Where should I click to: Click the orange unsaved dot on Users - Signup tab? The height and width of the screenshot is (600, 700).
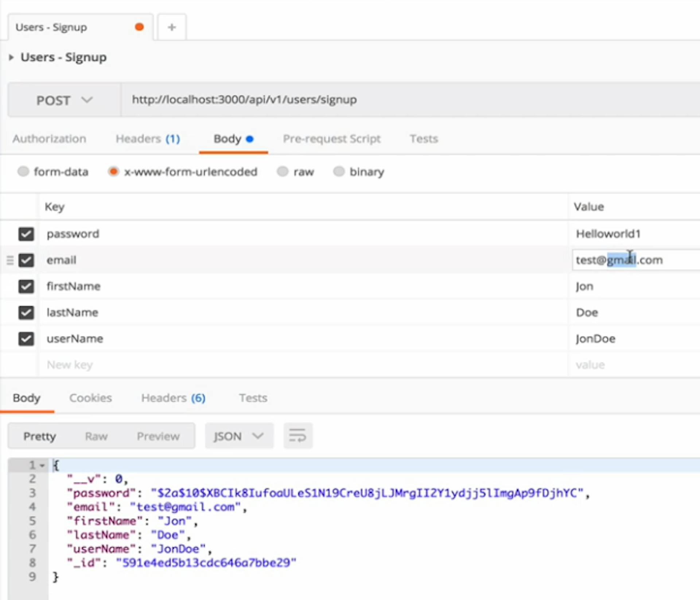coord(139,27)
